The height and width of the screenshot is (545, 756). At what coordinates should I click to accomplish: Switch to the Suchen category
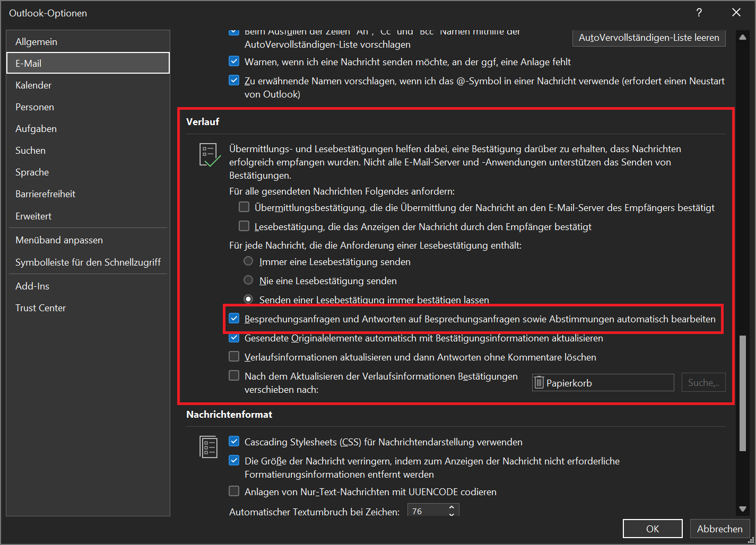(x=88, y=150)
